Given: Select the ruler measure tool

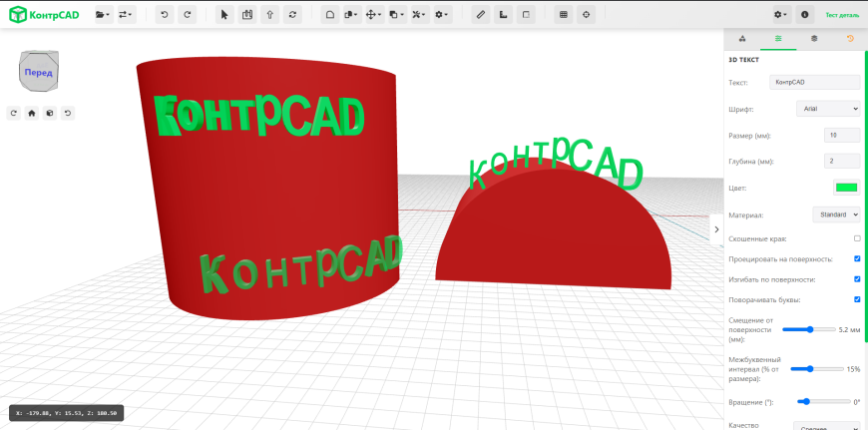Looking at the screenshot, I should pyautogui.click(x=481, y=15).
